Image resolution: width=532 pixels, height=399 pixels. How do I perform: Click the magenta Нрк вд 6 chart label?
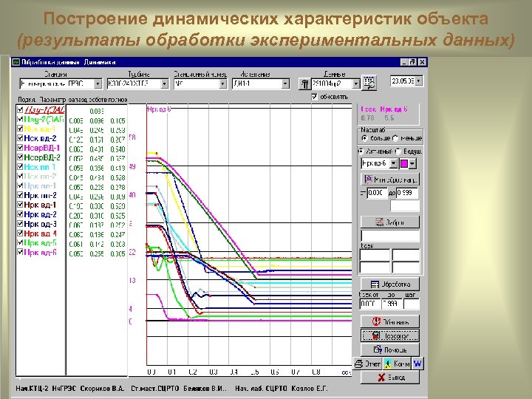tap(159, 109)
